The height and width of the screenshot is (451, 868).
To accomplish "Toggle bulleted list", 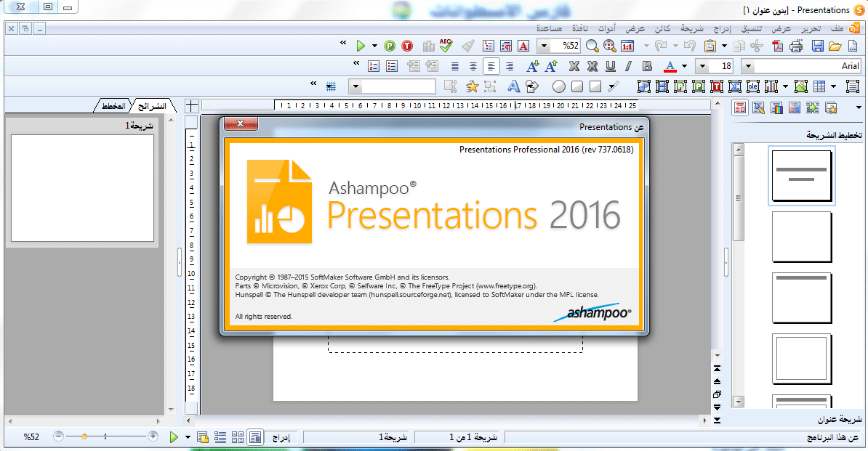I will [x=392, y=66].
